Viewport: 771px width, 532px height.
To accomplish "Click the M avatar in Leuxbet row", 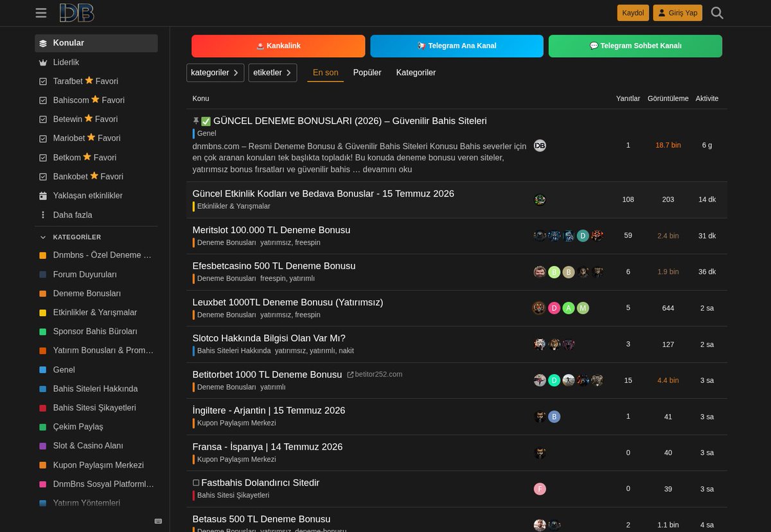I will tap(583, 308).
